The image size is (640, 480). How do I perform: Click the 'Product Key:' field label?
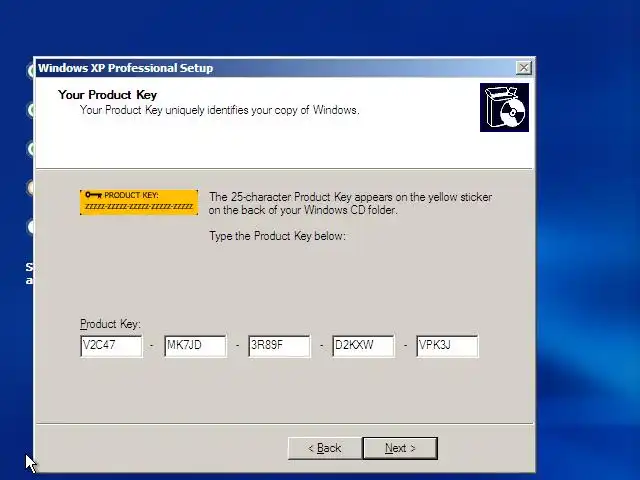tap(110, 324)
